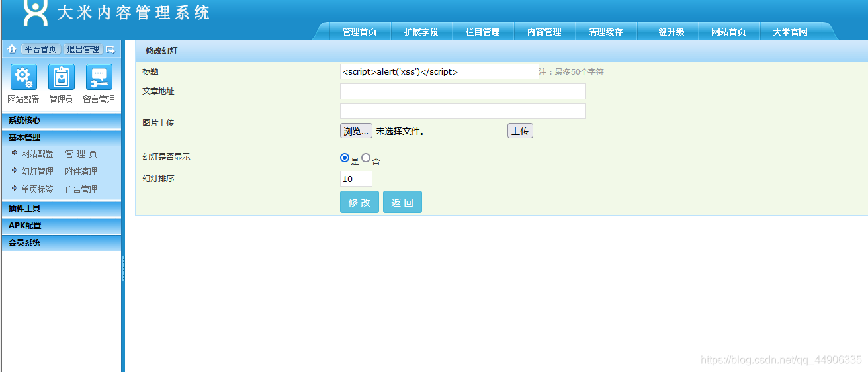Screen dimensions: 868x372
Task: Open the 留言管理 message icon
Action: 99,77
